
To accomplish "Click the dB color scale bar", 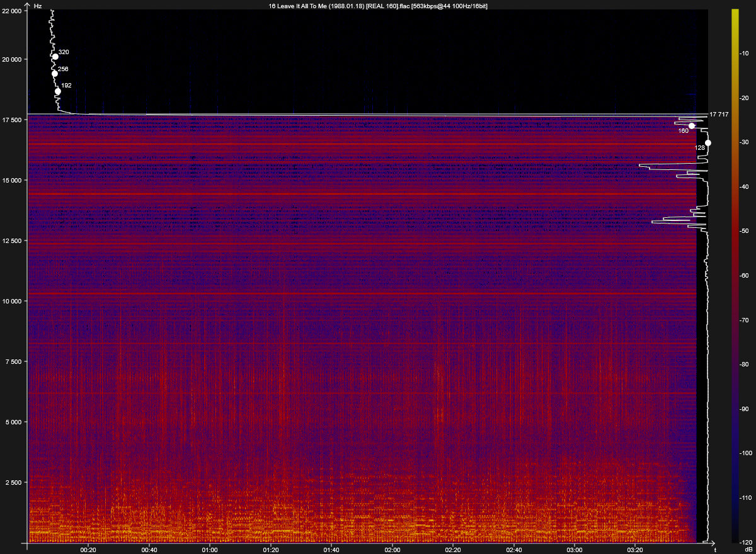I will [x=735, y=276].
